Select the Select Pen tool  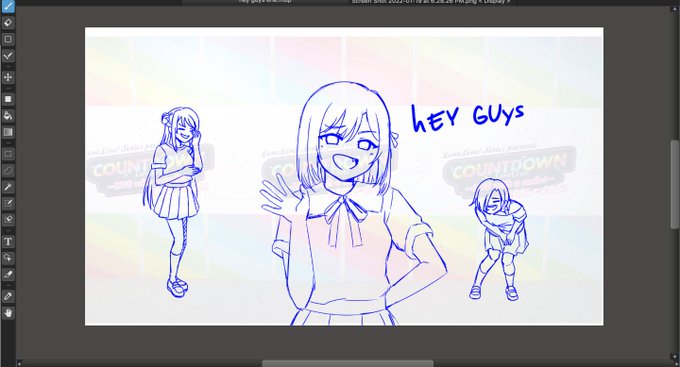(8, 203)
